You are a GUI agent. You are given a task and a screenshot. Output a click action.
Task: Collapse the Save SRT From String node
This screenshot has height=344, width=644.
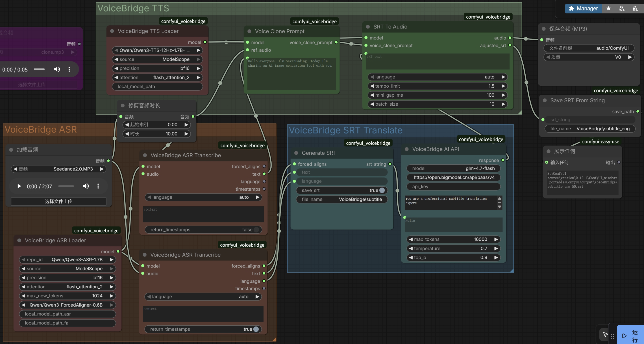click(x=545, y=100)
